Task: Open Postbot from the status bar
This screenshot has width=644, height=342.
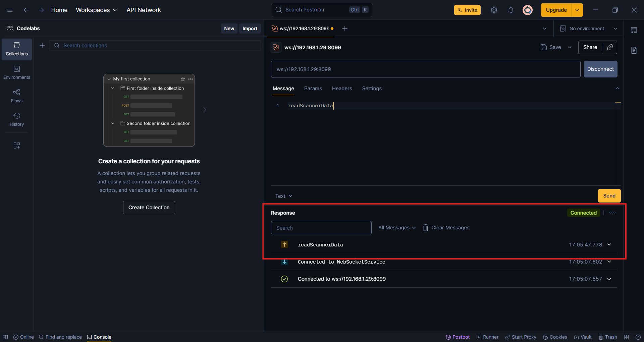Action: (x=458, y=337)
